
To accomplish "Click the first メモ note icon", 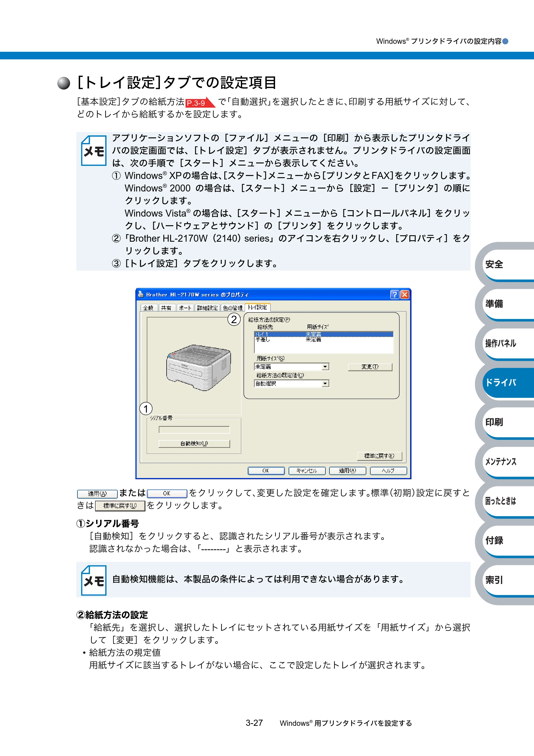I will coord(94,150).
